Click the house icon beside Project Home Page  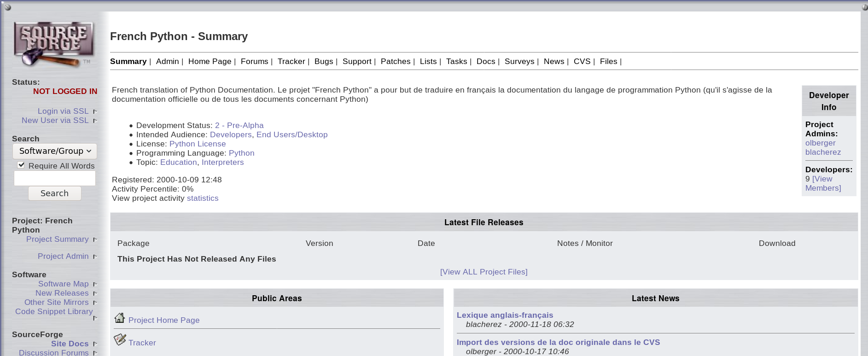120,318
